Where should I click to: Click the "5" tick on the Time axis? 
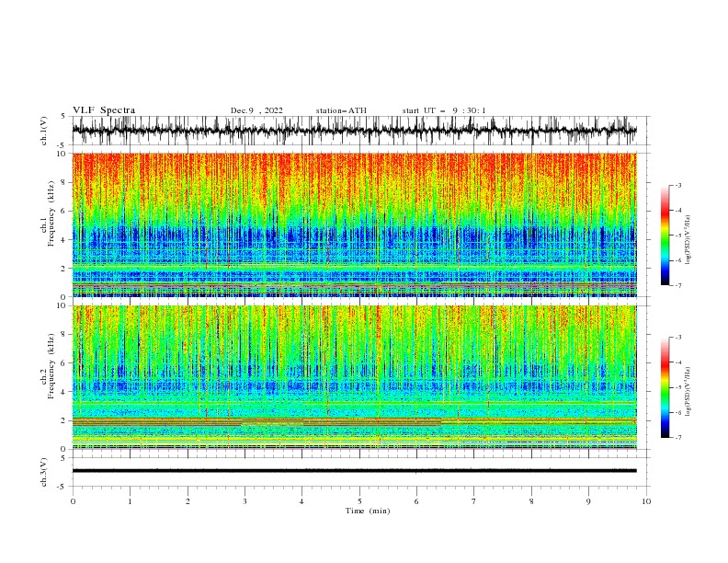pos(359,501)
